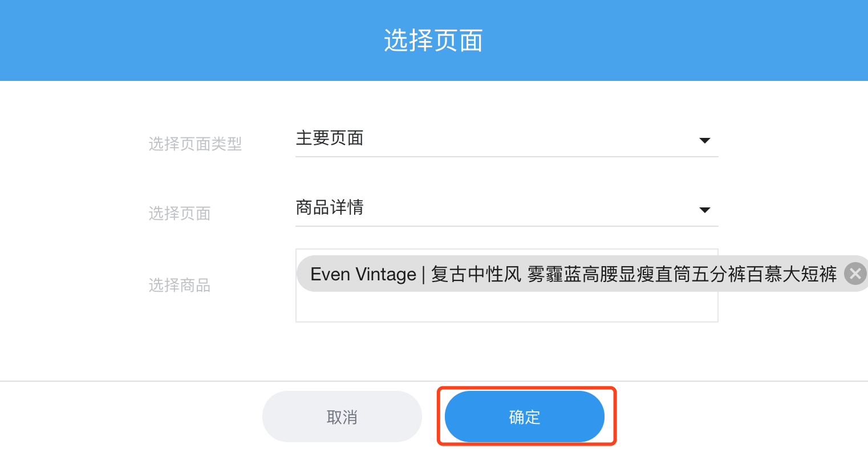Select the Even Vintage product chip
Screen dimensions: 868x449
582,274
